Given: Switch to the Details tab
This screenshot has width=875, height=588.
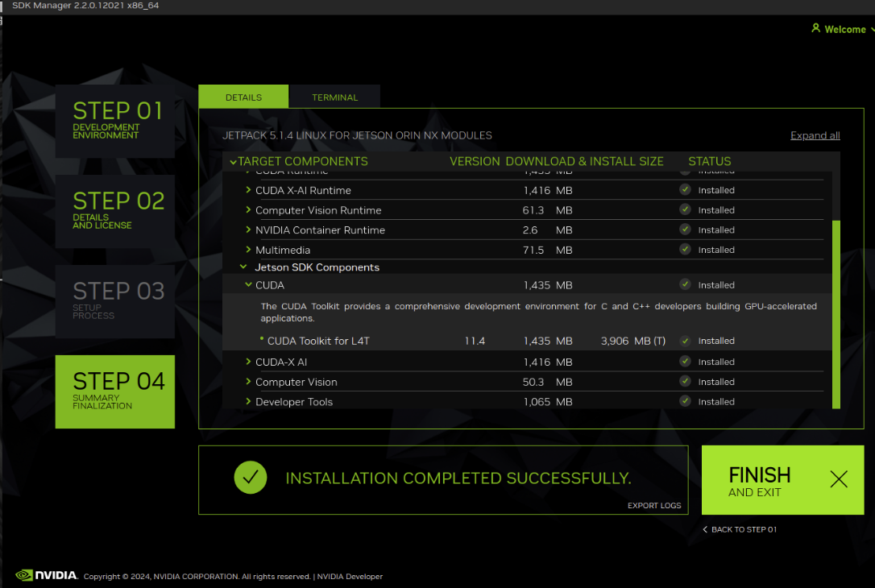Looking at the screenshot, I should (x=243, y=97).
